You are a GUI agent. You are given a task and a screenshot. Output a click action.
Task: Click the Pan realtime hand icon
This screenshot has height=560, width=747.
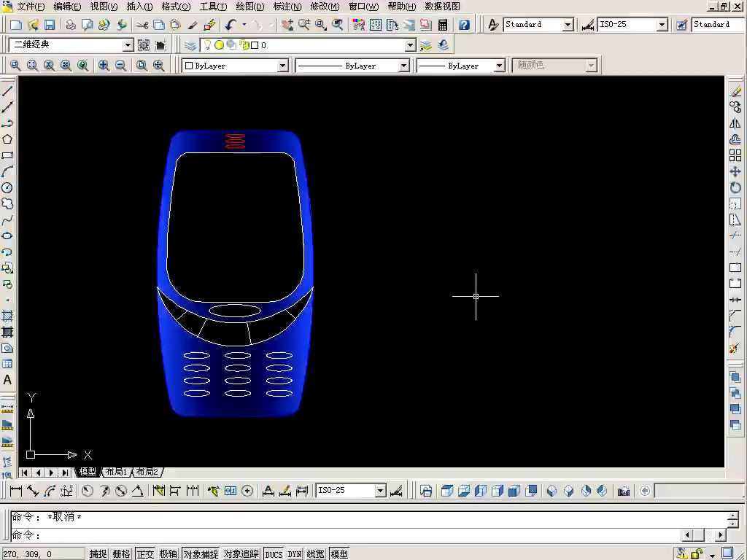287,25
